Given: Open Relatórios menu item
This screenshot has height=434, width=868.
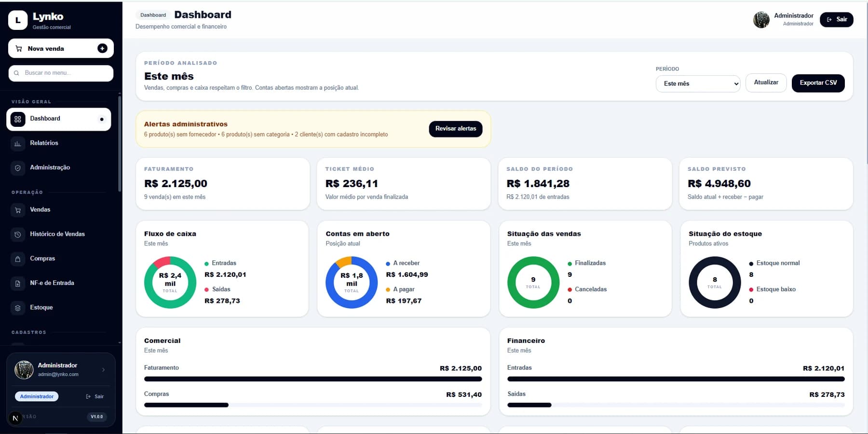Looking at the screenshot, I should (x=59, y=143).
